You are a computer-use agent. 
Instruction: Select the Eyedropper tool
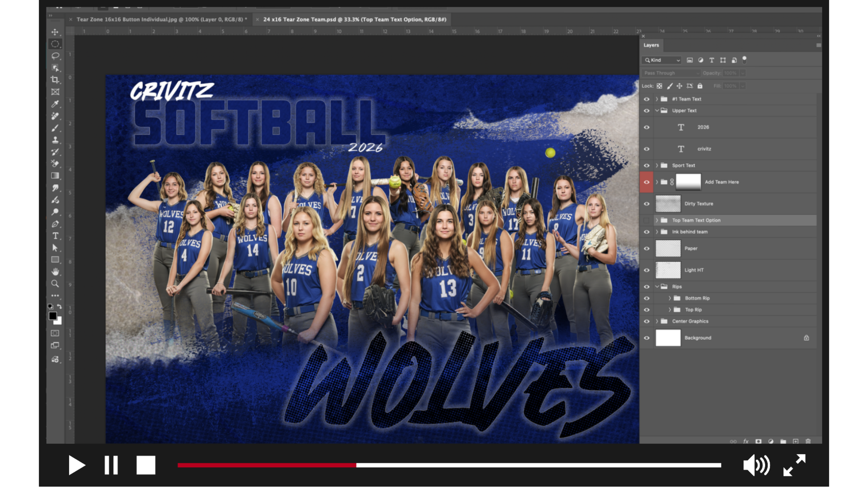pos(55,104)
